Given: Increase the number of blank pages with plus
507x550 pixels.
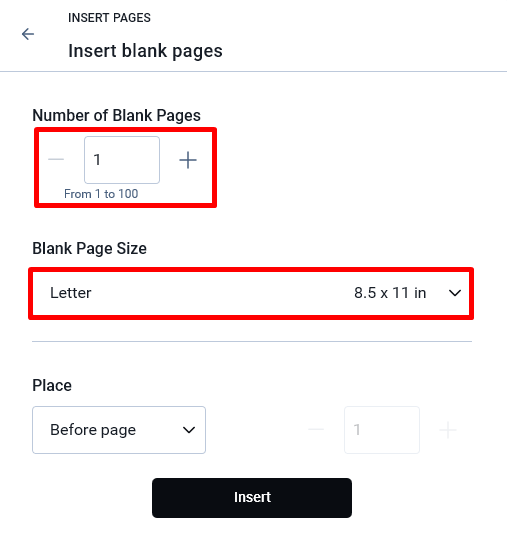Looking at the screenshot, I should click(x=188, y=160).
